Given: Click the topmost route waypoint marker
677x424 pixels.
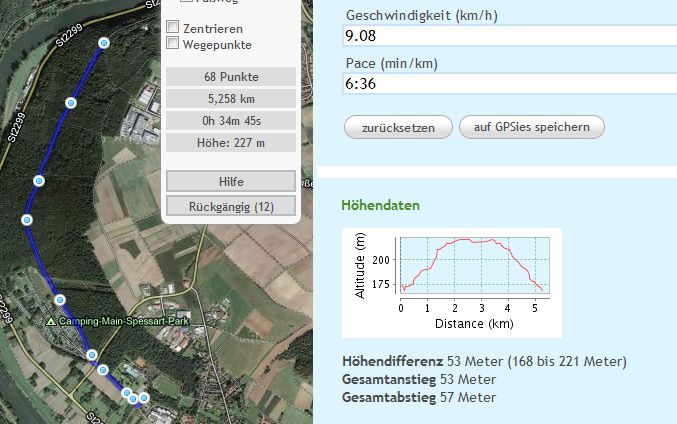Looking at the screenshot, I should click(x=104, y=43).
